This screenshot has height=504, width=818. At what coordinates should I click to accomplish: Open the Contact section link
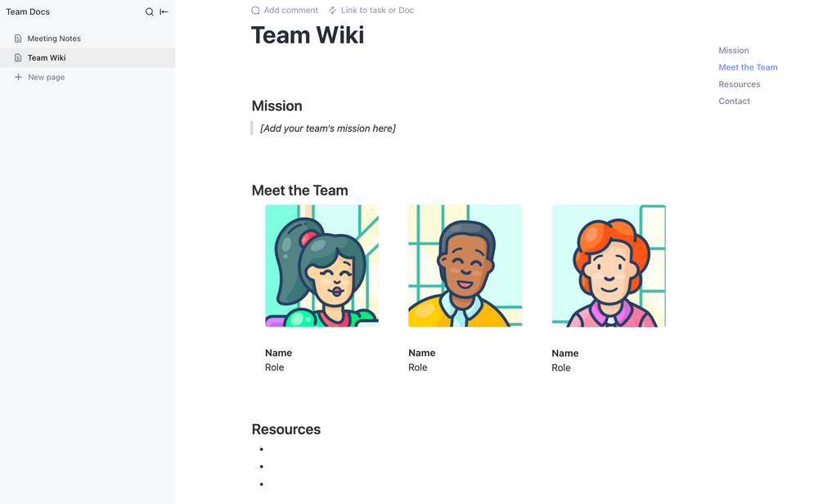[x=734, y=101]
